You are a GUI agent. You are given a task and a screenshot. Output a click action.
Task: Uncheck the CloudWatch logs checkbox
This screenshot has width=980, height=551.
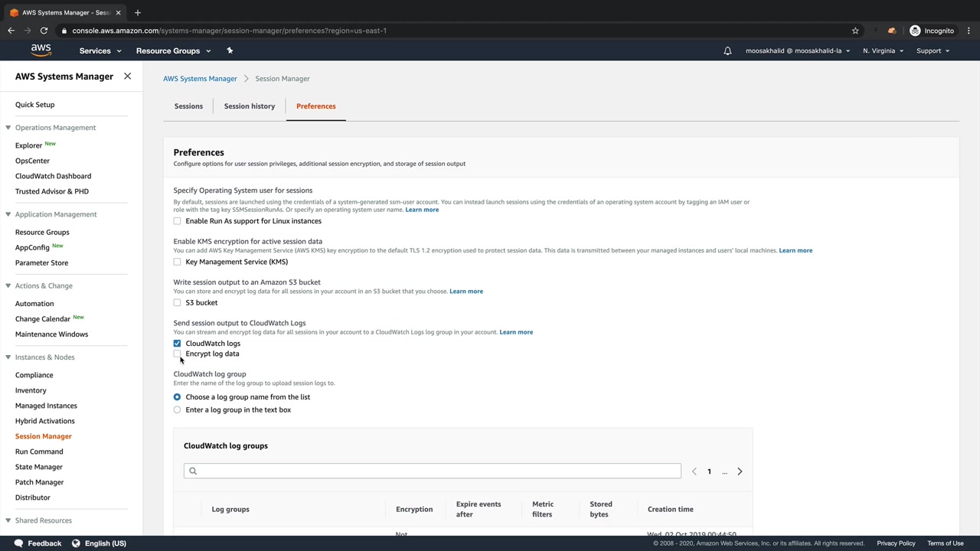coord(177,344)
